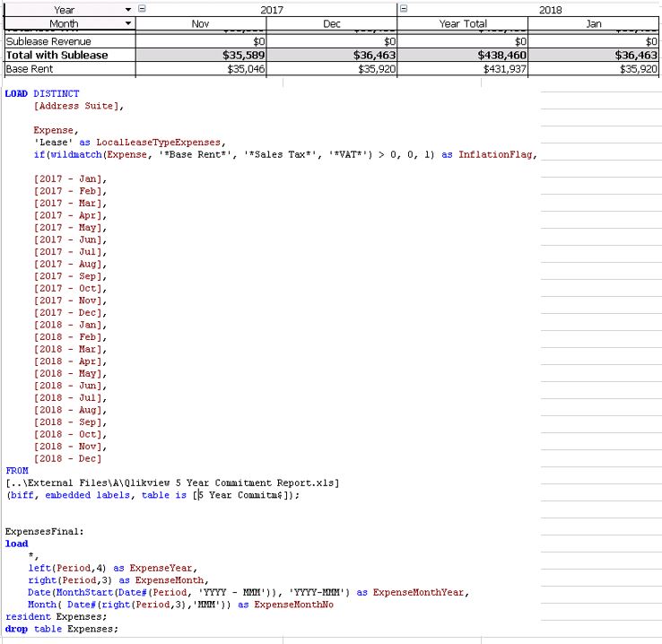Click the [Address Suite] field line
The width and height of the screenshot is (662, 644).
pos(79,106)
